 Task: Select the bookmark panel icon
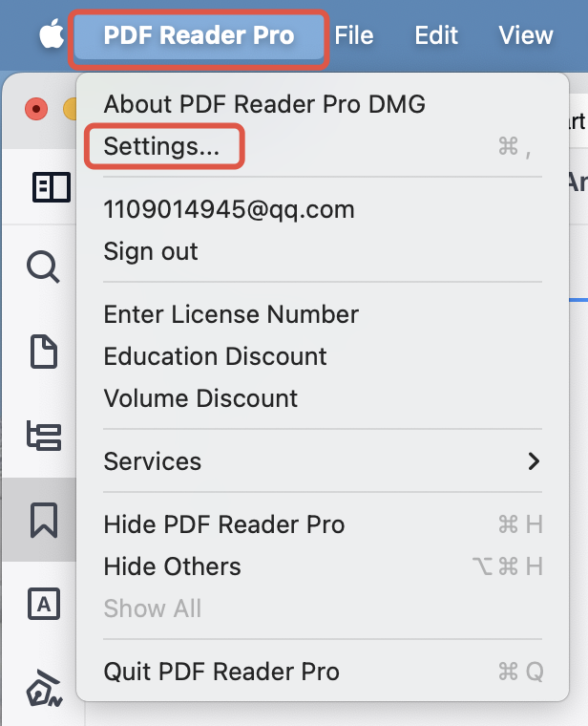click(44, 520)
